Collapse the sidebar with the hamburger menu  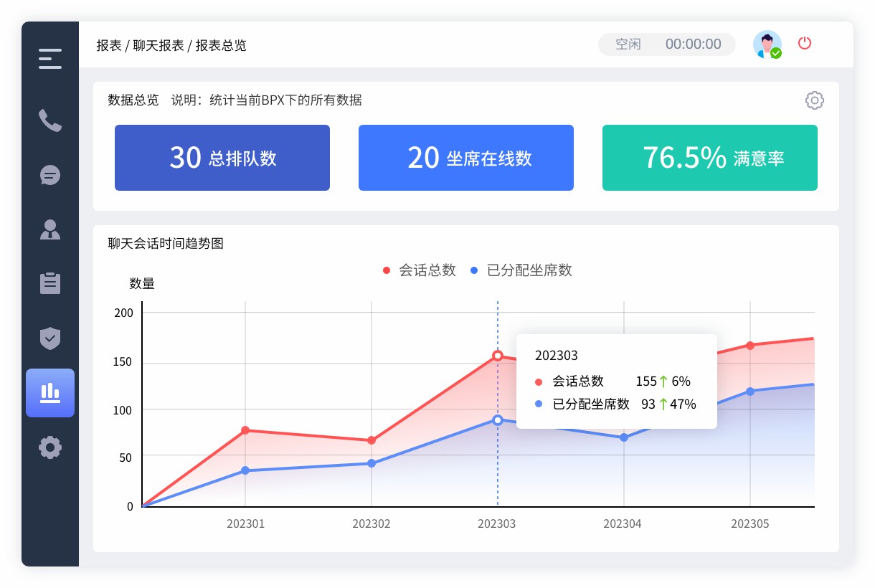(49, 58)
